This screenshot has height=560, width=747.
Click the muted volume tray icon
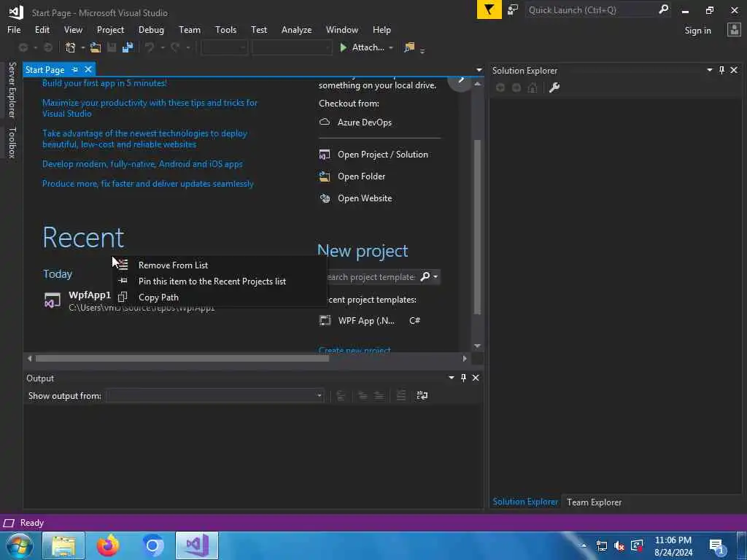point(619,545)
